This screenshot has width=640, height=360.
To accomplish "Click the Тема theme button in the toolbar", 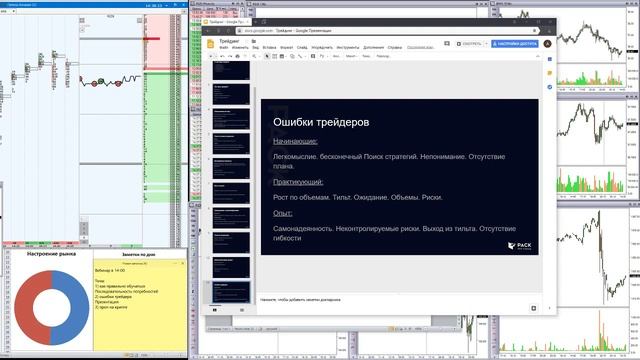I will (x=366, y=56).
